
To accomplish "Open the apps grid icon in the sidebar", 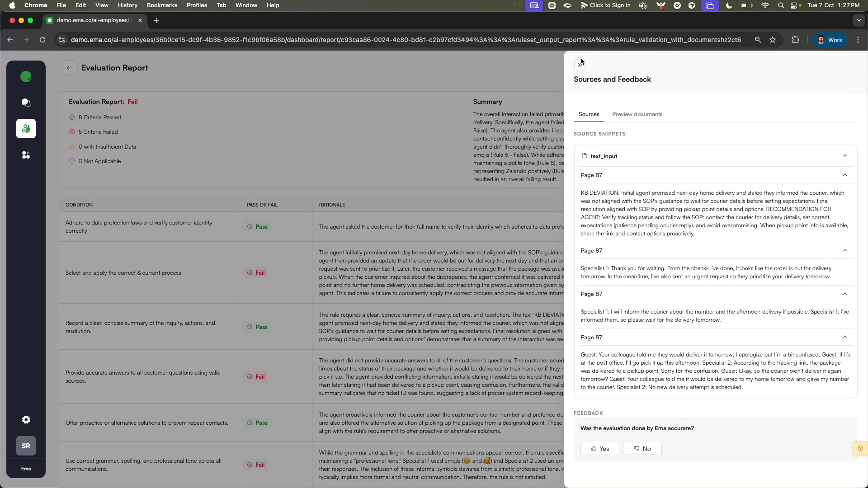I will tap(26, 155).
